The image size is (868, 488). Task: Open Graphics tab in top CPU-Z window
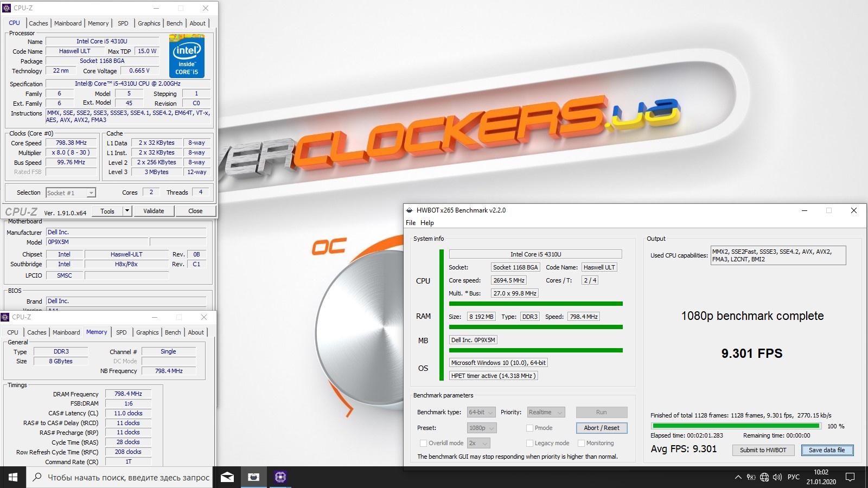149,23
